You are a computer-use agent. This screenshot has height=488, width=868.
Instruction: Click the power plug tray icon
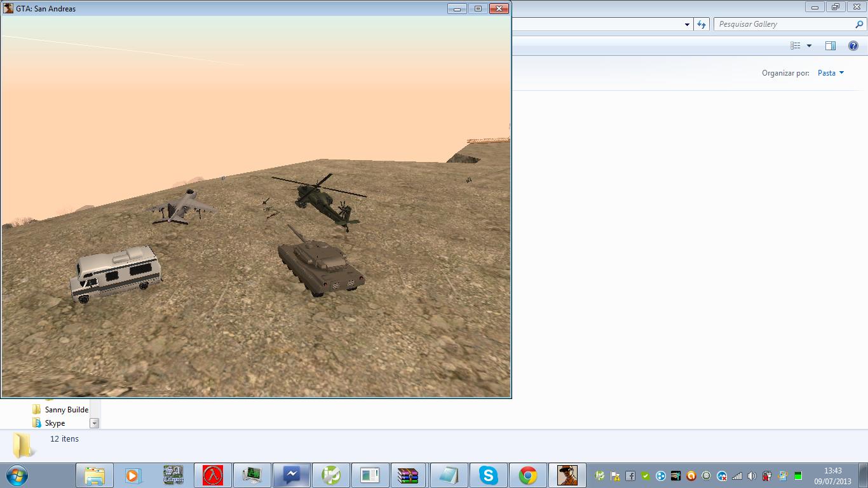768,475
